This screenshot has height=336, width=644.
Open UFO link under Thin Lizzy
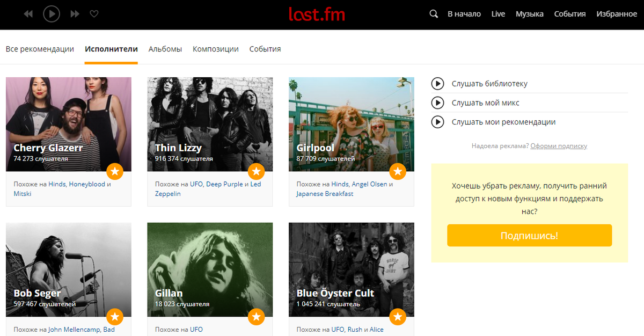pyautogui.click(x=196, y=184)
